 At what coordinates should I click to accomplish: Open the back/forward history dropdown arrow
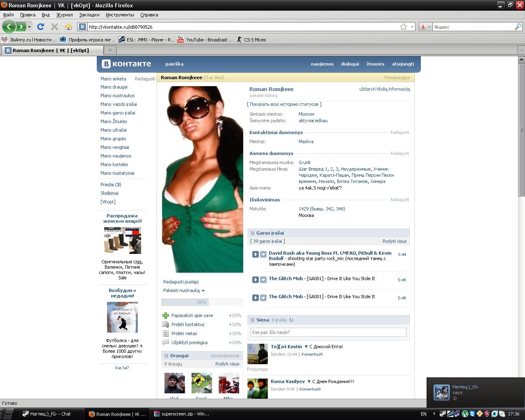[x=29, y=27]
